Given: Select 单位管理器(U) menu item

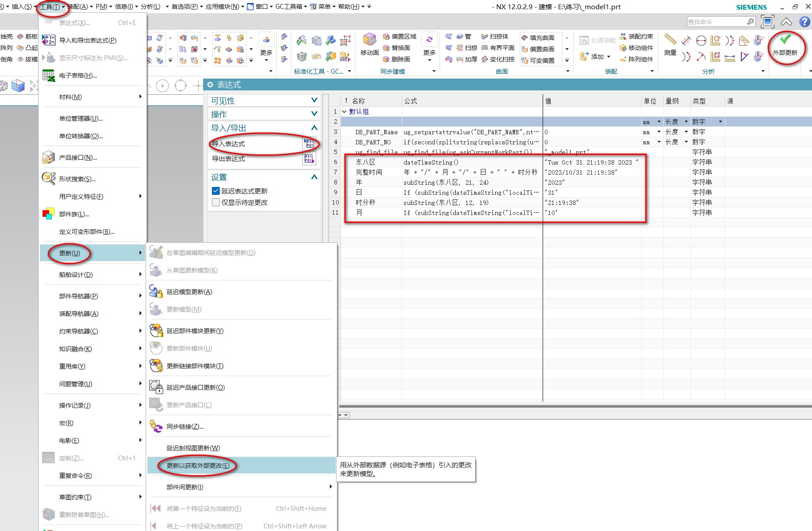Looking at the screenshot, I should click(81, 118).
